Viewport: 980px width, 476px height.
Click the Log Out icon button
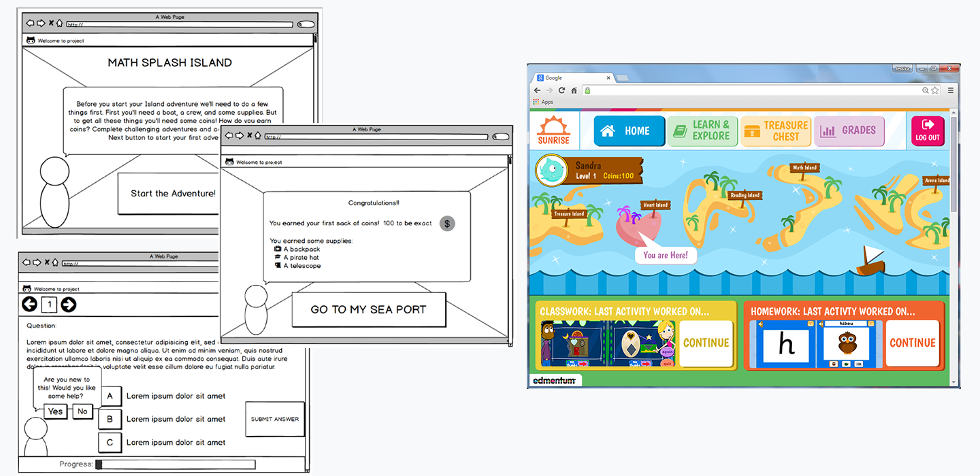point(928,131)
